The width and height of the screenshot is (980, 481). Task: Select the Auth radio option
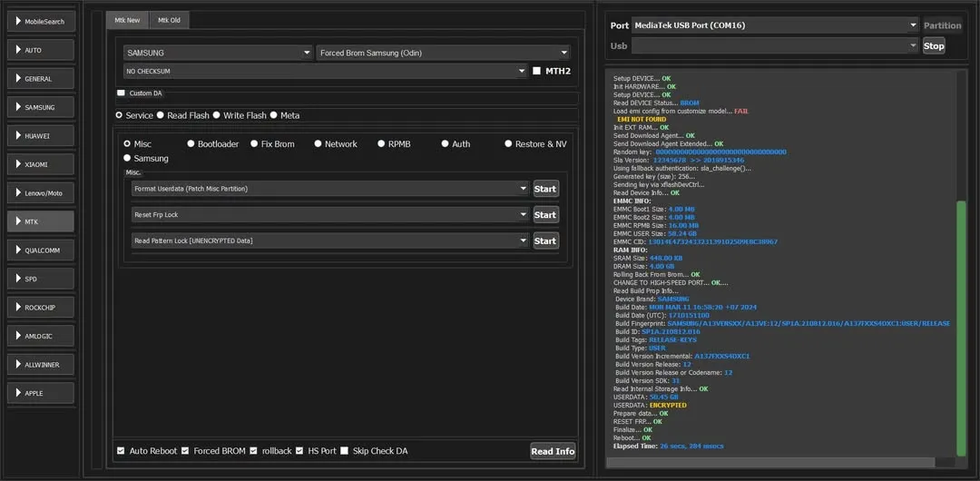[445, 144]
